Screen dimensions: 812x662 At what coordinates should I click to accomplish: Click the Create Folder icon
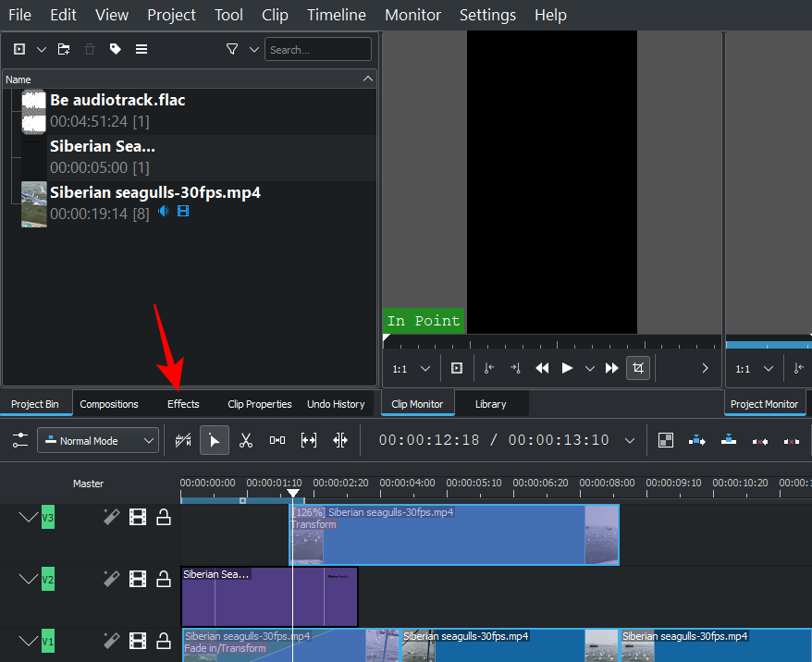[x=64, y=49]
